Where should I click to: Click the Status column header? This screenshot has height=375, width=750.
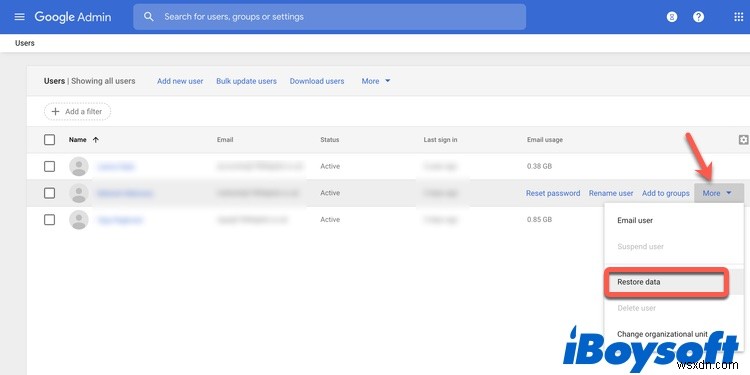pyautogui.click(x=330, y=140)
